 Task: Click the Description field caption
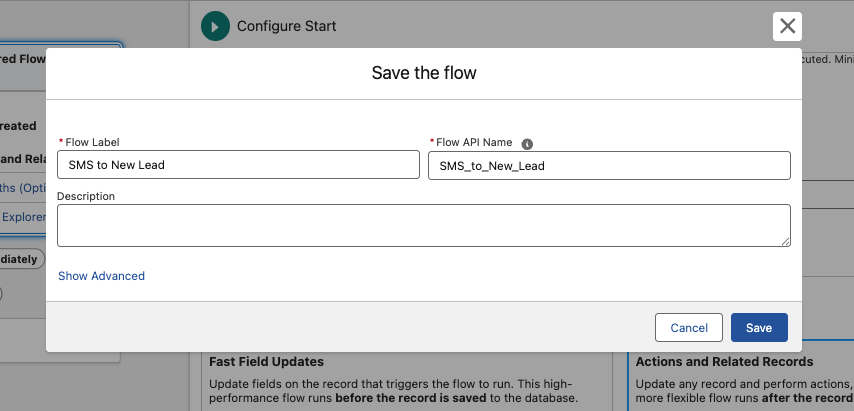[86, 196]
